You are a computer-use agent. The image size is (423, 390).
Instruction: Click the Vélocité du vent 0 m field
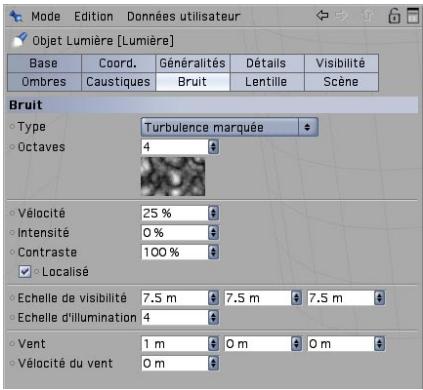pyautogui.click(x=175, y=363)
